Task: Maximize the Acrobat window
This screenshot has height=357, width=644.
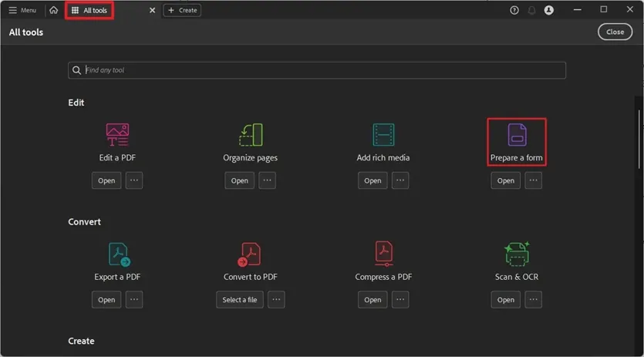Action: click(604, 9)
